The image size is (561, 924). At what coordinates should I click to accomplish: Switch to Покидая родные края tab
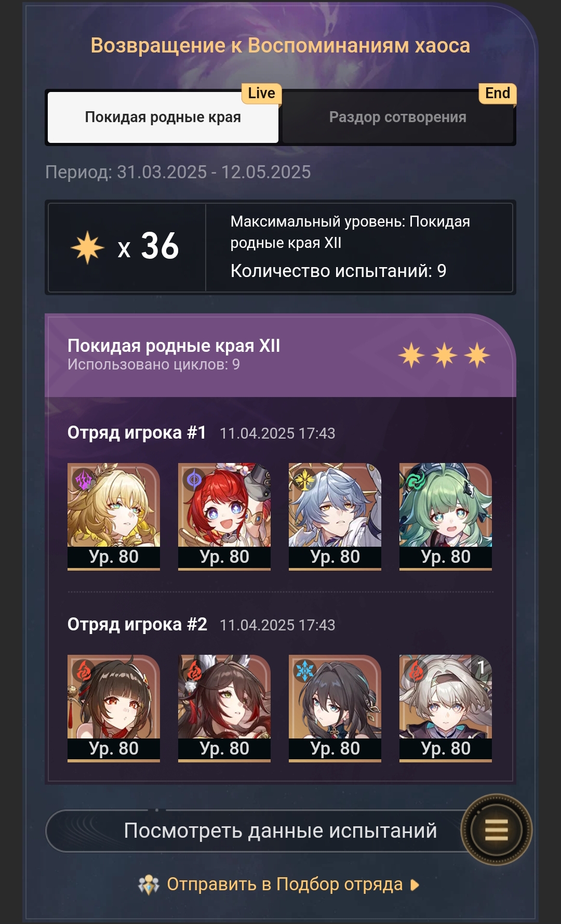(x=163, y=117)
